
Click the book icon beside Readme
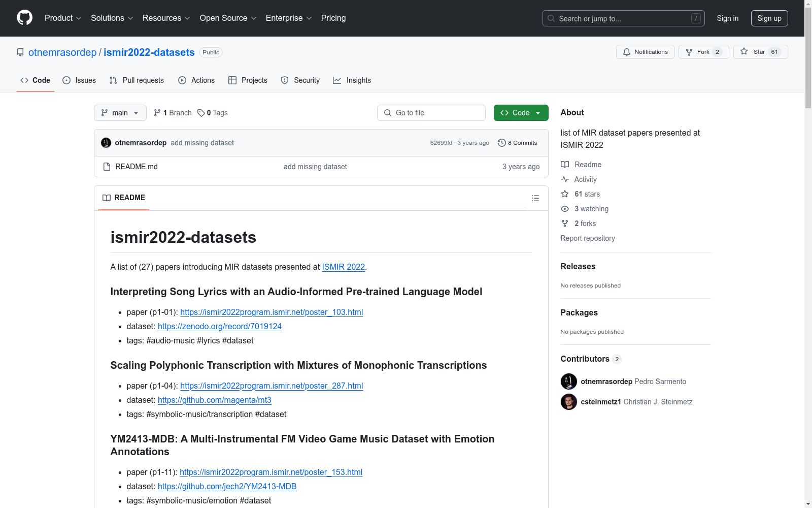(x=565, y=165)
